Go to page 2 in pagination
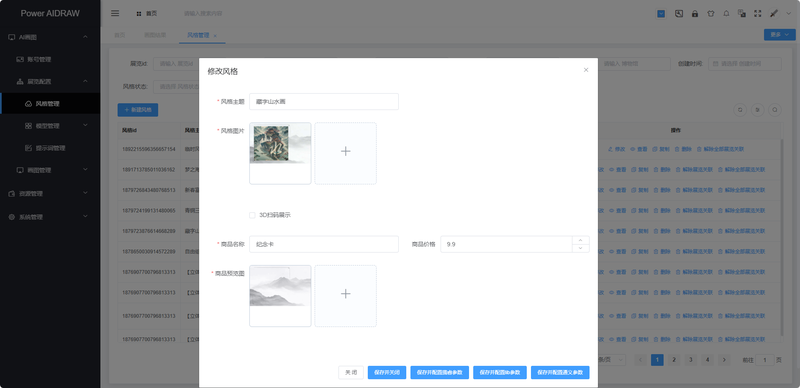Screen dimensions: 800x388 click(x=673, y=359)
